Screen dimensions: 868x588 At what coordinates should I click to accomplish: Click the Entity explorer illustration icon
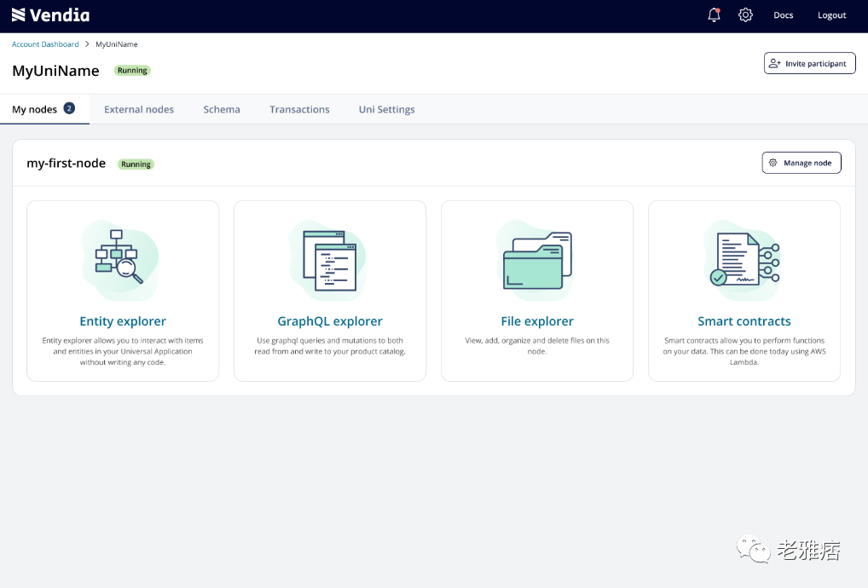(120, 259)
